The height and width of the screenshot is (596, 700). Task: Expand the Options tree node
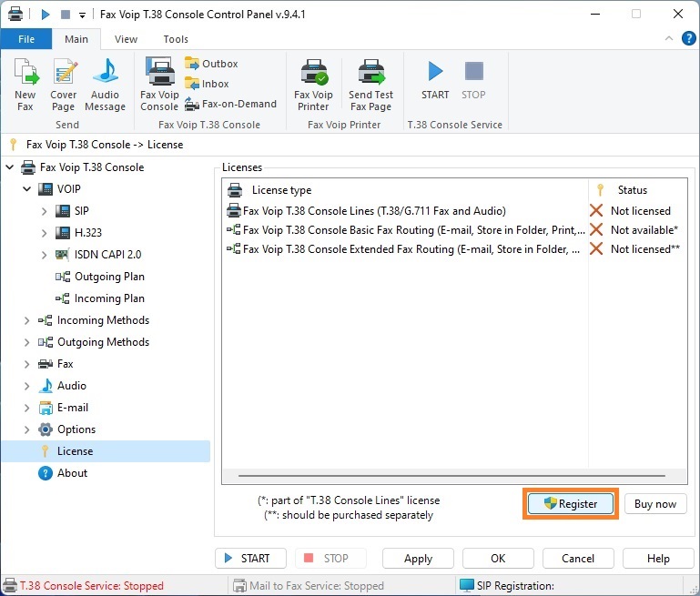point(26,429)
